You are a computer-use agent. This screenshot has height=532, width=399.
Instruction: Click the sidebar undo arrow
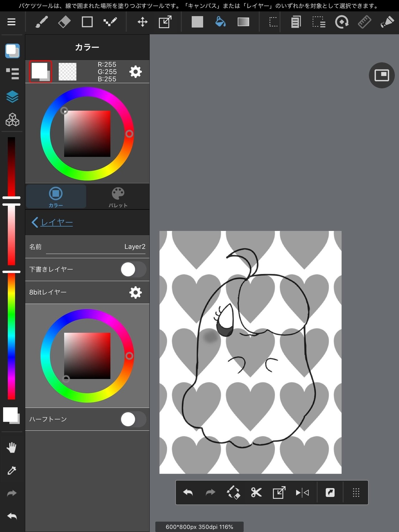click(x=12, y=516)
